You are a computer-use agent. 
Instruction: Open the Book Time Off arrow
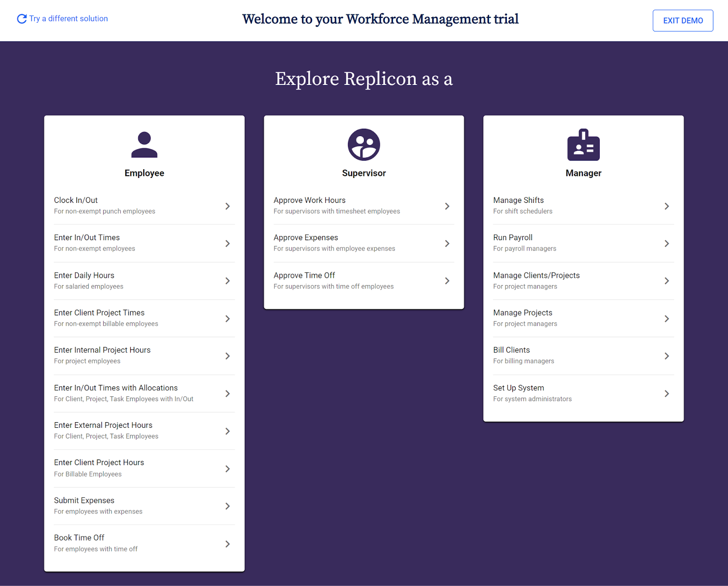[227, 544]
